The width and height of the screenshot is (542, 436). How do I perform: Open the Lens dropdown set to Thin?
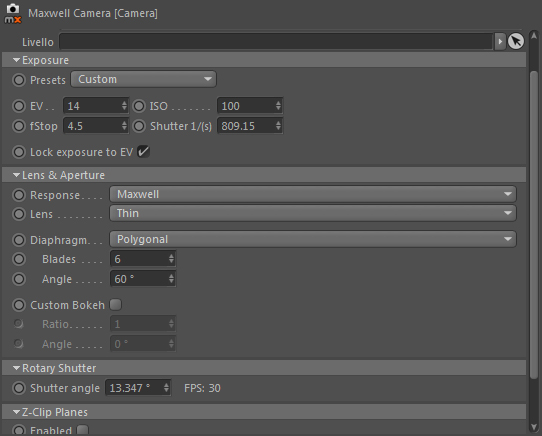coord(313,213)
